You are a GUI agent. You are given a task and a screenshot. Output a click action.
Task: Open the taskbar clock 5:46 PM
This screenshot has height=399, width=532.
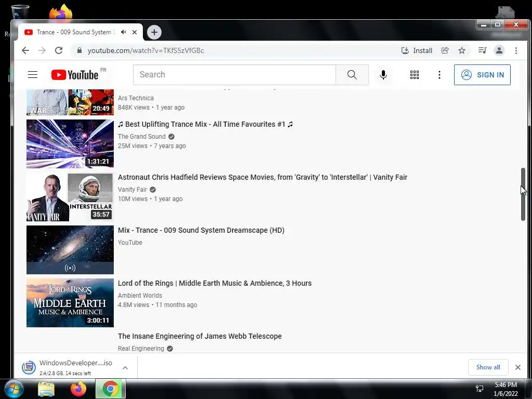(x=506, y=389)
